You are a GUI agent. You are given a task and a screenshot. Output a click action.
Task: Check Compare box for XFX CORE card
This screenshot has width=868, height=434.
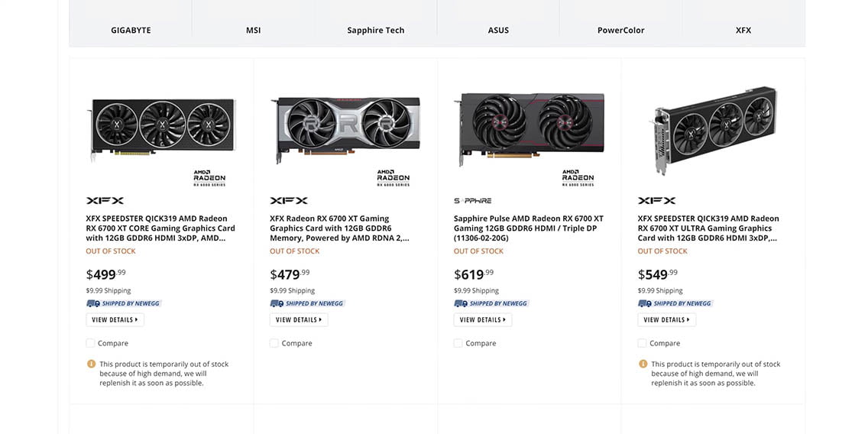[90, 343]
